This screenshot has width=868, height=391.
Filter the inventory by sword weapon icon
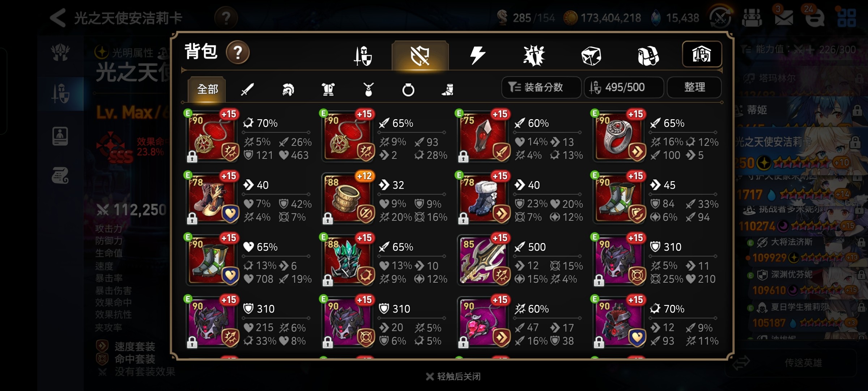247,89
